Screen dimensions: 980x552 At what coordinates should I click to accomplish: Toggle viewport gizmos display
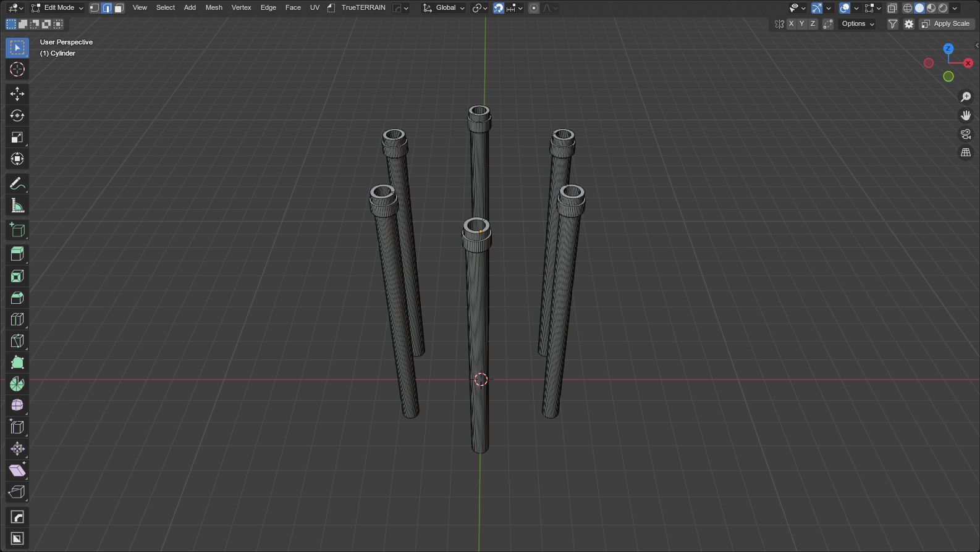click(817, 8)
